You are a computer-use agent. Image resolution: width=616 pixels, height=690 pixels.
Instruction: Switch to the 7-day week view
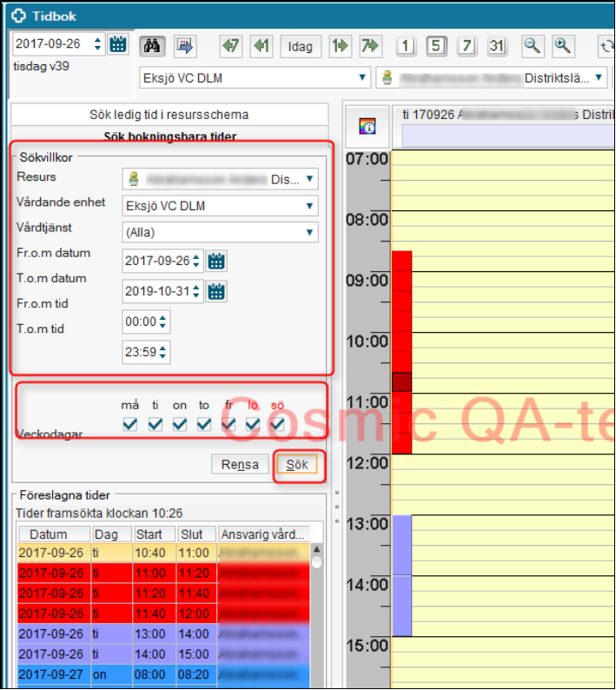coord(467,46)
